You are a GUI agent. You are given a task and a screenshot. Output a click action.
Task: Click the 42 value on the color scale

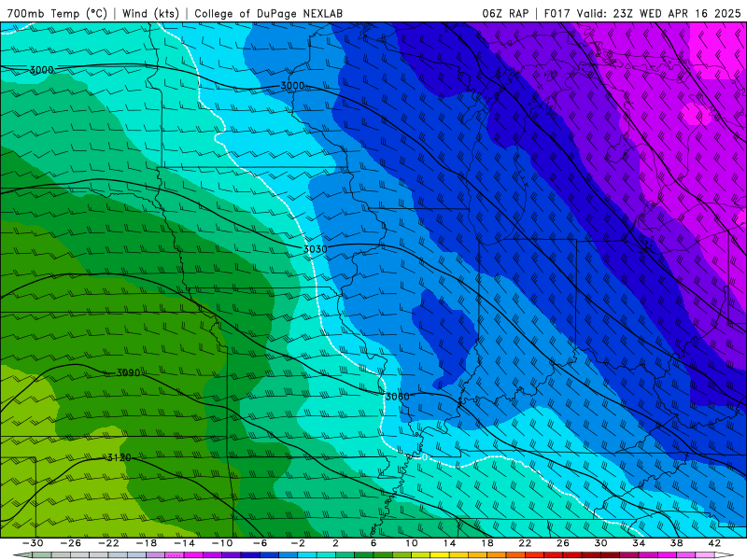[x=714, y=543]
